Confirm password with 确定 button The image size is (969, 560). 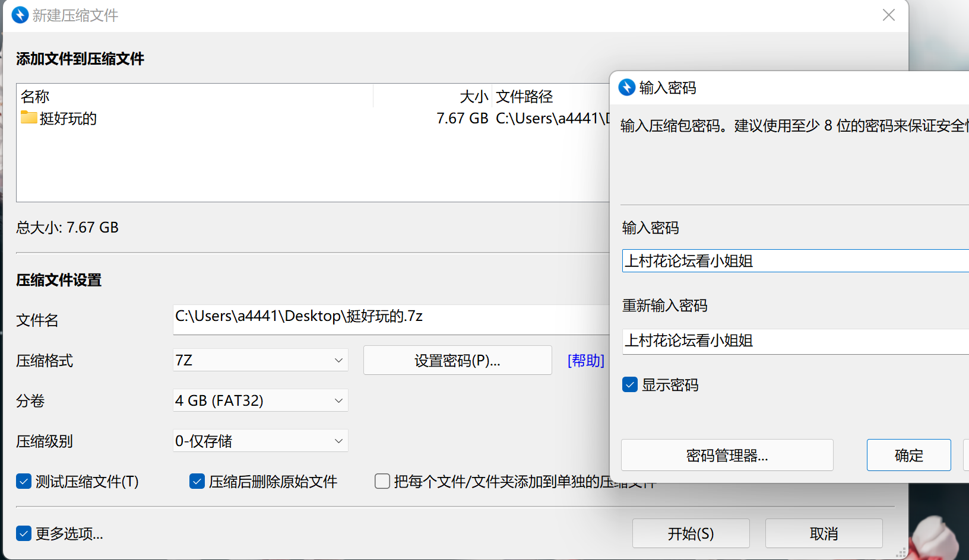(x=909, y=455)
